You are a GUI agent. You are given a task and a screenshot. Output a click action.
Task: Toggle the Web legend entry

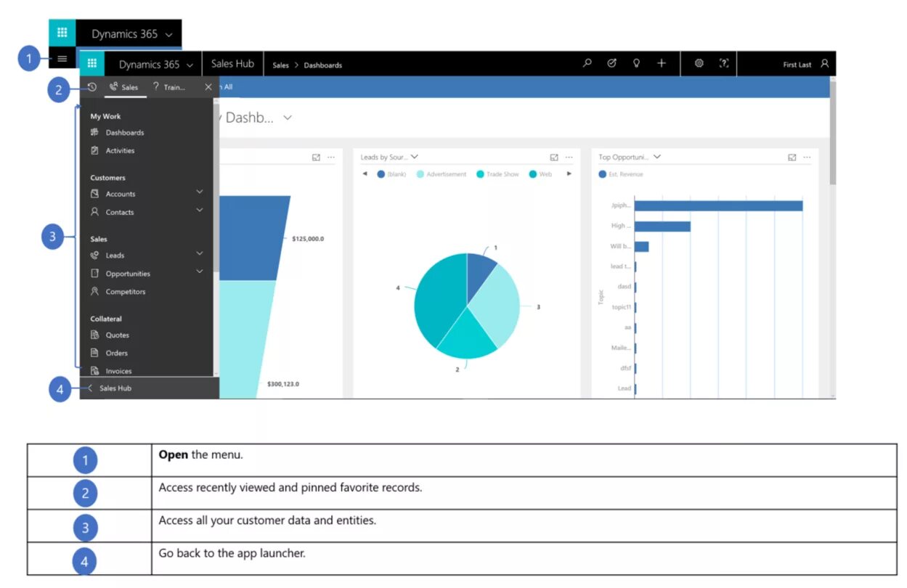click(x=541, y=174)
